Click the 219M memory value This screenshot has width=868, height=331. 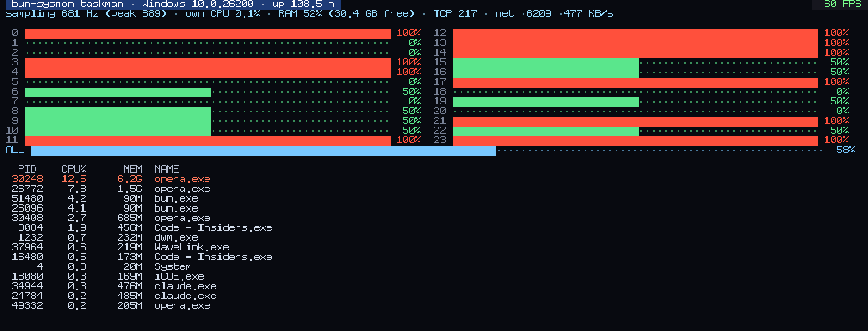[x=130, y=247]
